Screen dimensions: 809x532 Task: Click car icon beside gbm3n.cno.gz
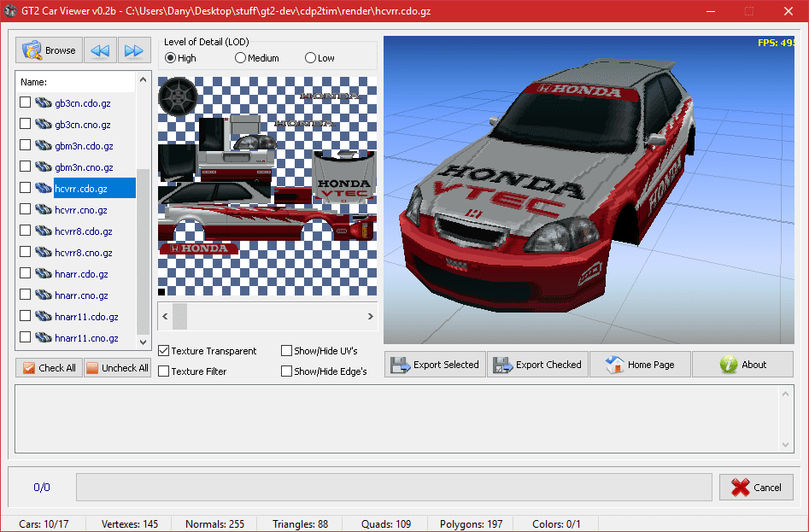[x=44, y=167]
